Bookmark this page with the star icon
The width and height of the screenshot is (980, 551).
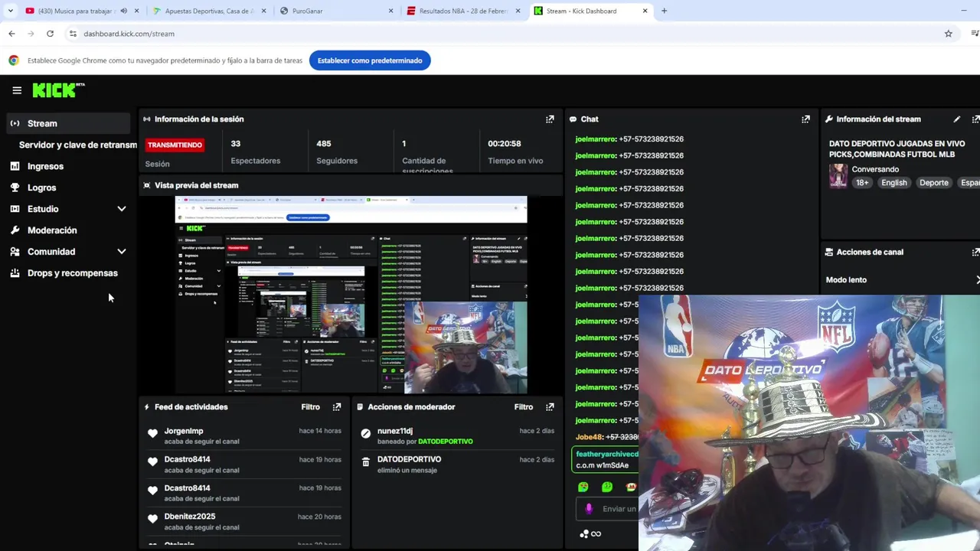coord(948,34)
